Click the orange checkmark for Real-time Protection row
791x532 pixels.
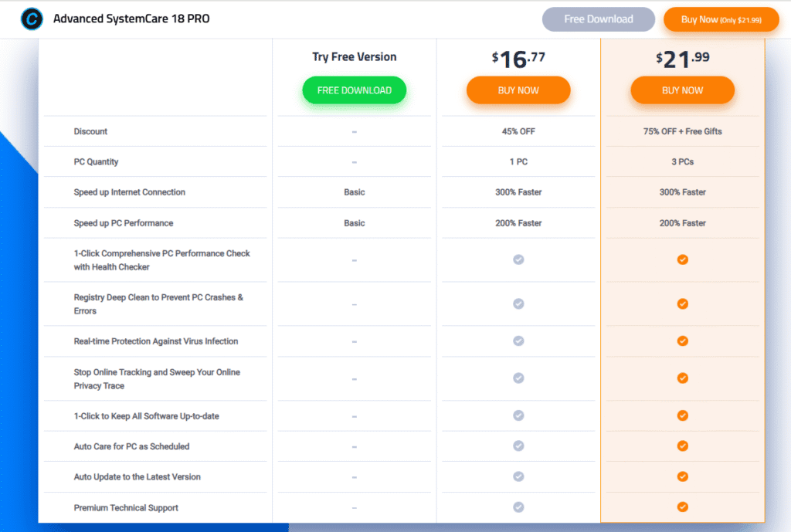tap(683, 341)
